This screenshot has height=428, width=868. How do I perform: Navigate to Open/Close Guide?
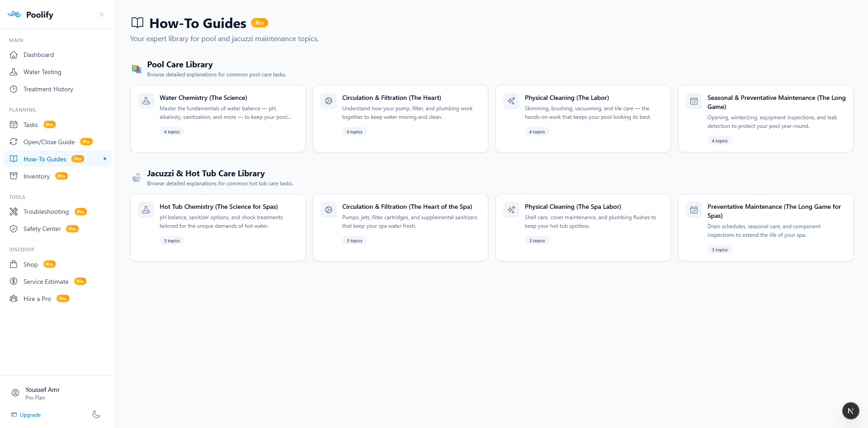(57, 142)
